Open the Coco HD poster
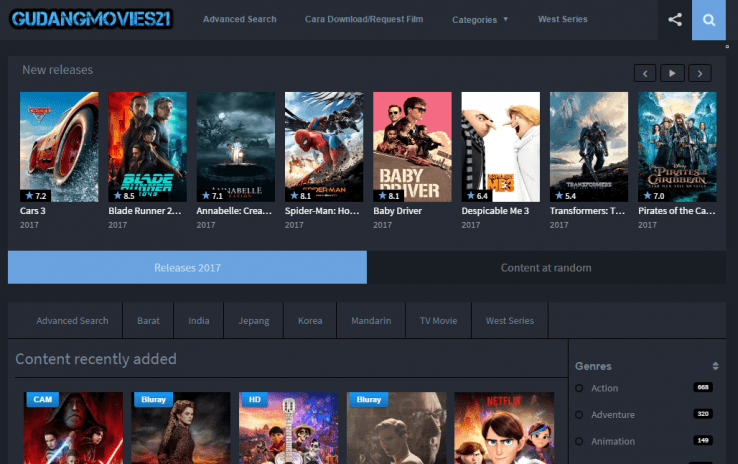The image size is (738, 464). click(289, 428)
